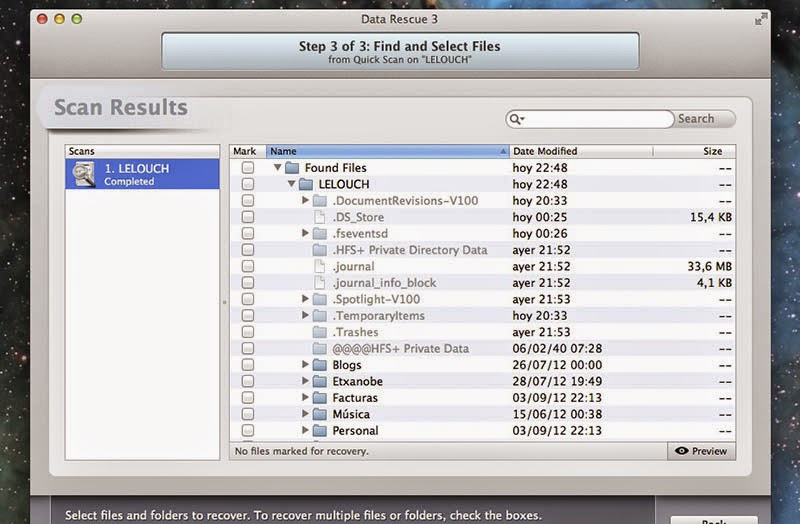Click the Found Files folder icon
800x524 pixels.
tap(292, 167)
